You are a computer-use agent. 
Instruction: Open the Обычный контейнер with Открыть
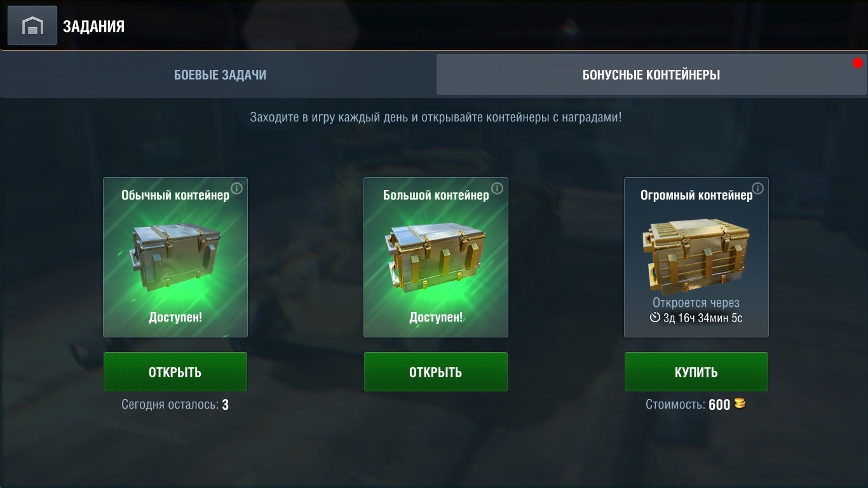click(x=175, y=372)
